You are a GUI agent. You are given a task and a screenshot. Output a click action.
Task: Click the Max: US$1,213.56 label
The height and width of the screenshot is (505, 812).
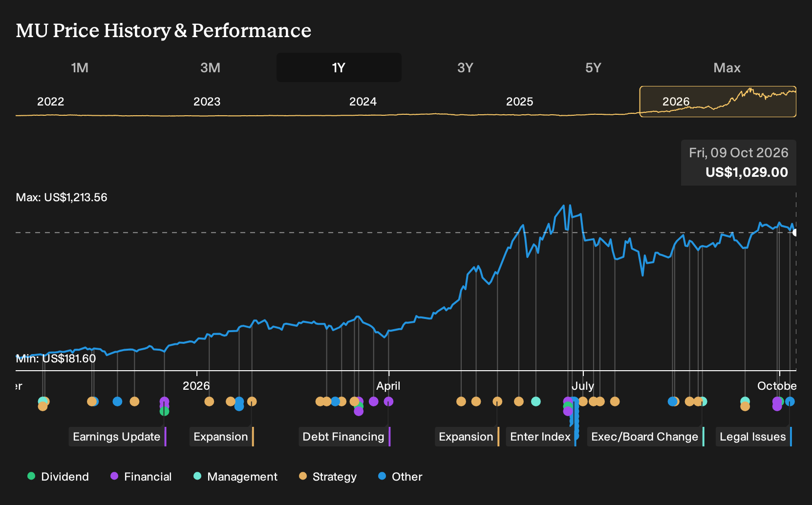(x=62, y=197)
